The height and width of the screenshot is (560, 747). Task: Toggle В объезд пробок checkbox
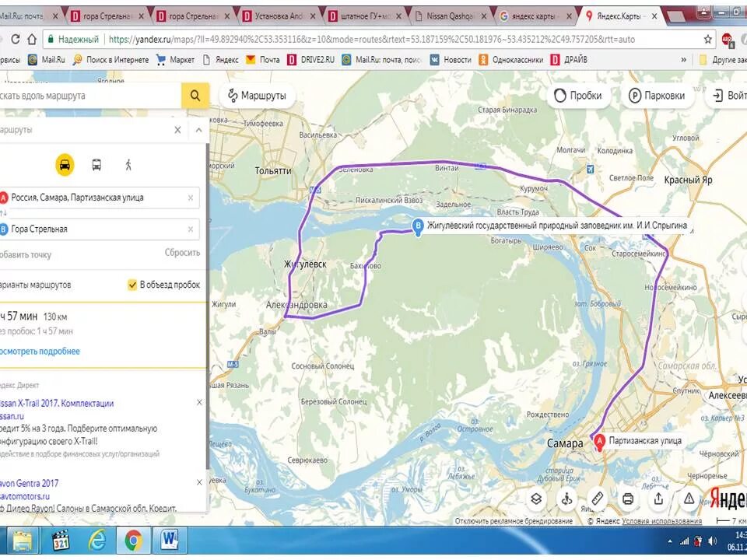point(132,285)
